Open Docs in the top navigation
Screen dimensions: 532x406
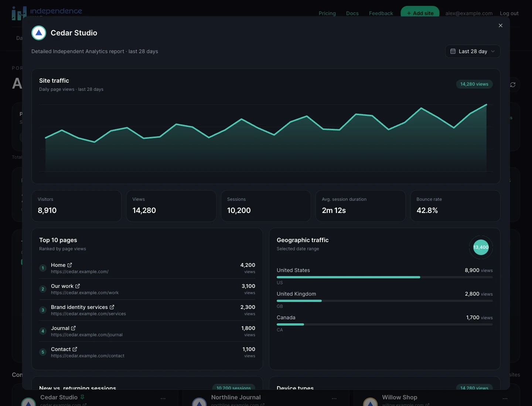[x=352, y=13]
